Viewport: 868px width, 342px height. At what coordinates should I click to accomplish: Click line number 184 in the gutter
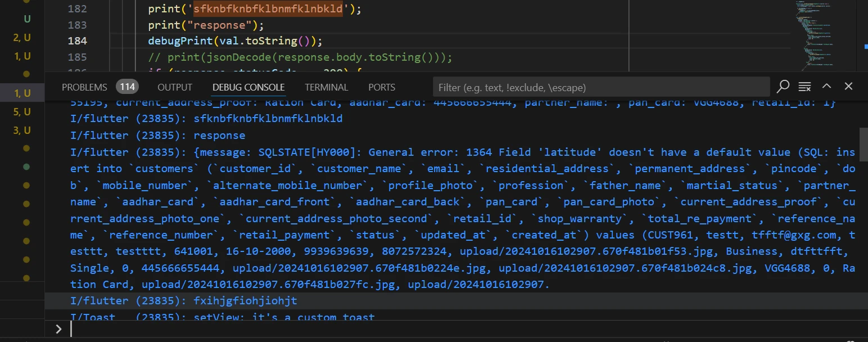(77, 40)
